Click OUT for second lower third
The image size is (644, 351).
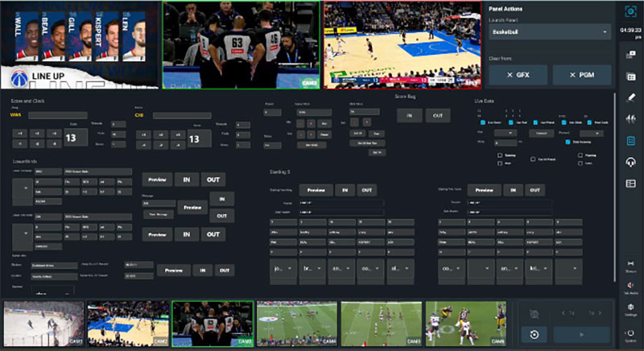pyautogui.click(x=213, y=234)
